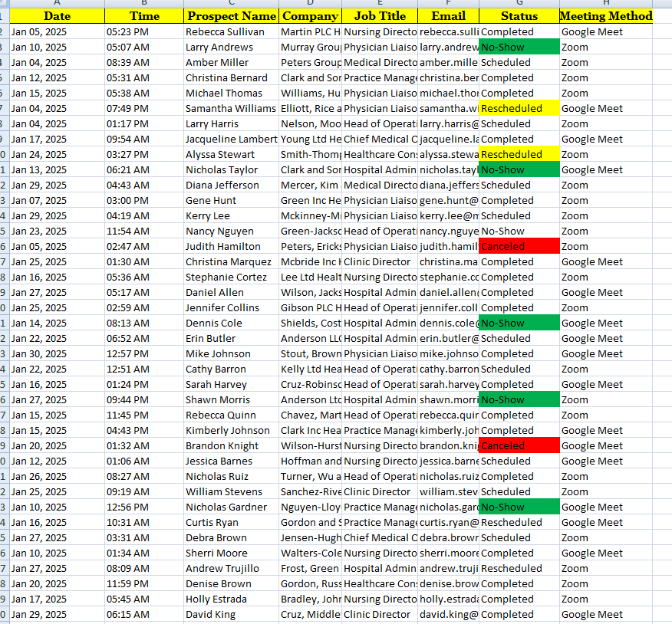Select green No-Show cell for Dennis Cole
This screenshot has height=624, width=672.
[519, 323]
